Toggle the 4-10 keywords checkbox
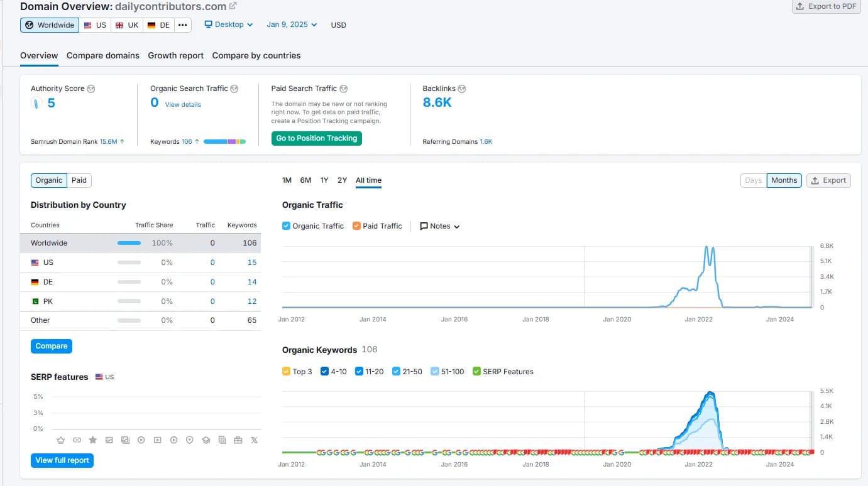This screenshot has width=868, height=486. [324, 372]
